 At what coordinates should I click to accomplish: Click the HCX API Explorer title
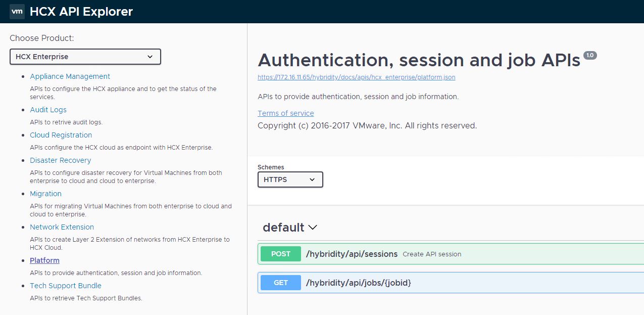tap(81, 11)
